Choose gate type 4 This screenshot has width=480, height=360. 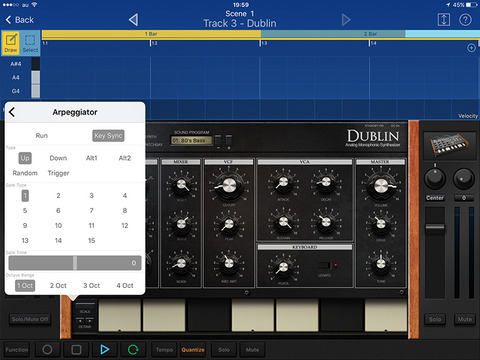[x=125, y=195]
